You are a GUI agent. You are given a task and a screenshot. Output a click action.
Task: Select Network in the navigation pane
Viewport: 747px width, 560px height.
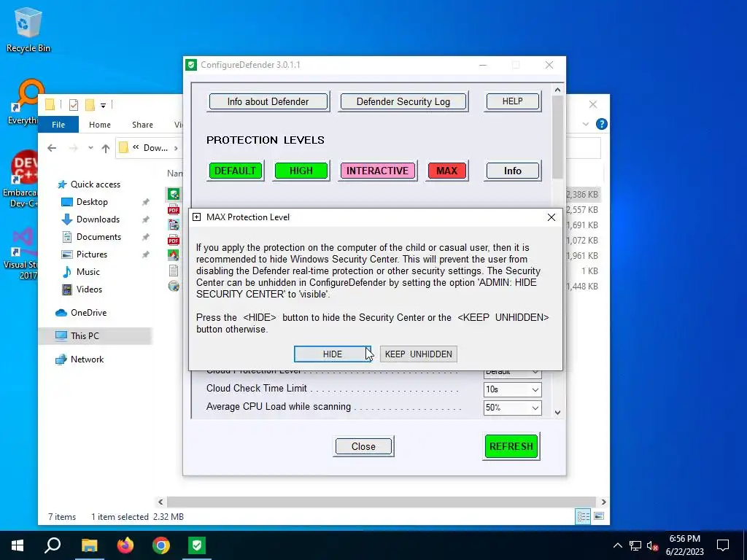click(87, 359)
